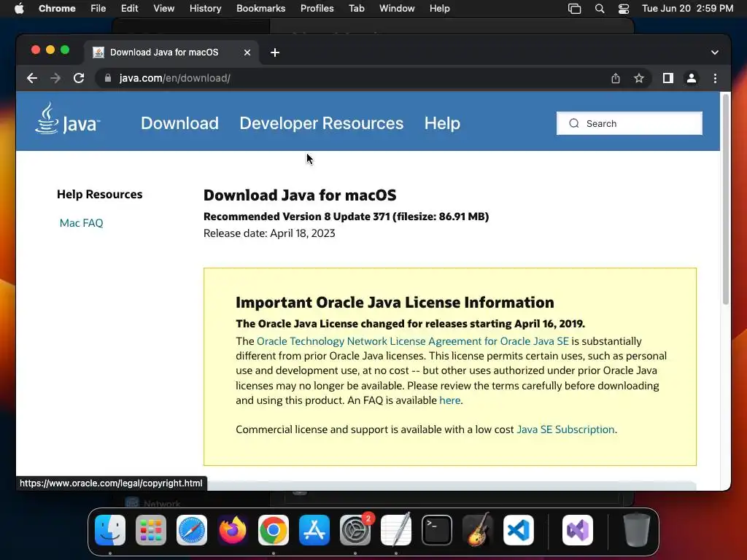Launch Visual Studio Code from the Dock
The width and height of the screenshot is (747, 560).
pos(519,530)
